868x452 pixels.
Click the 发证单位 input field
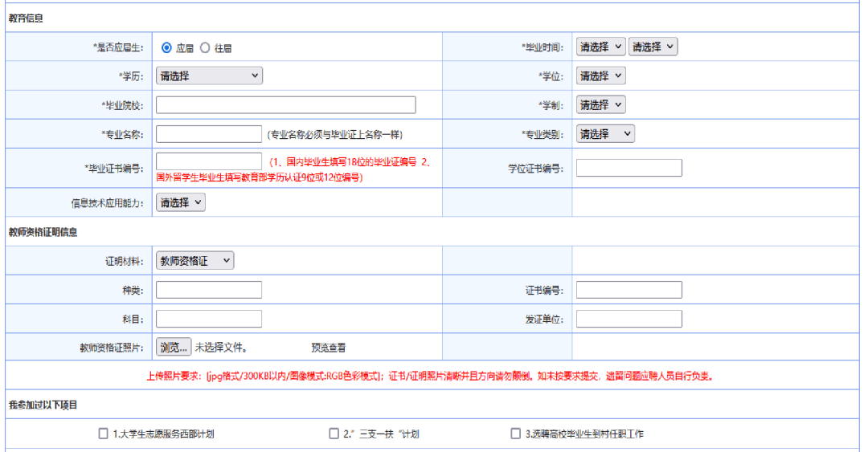628,319
